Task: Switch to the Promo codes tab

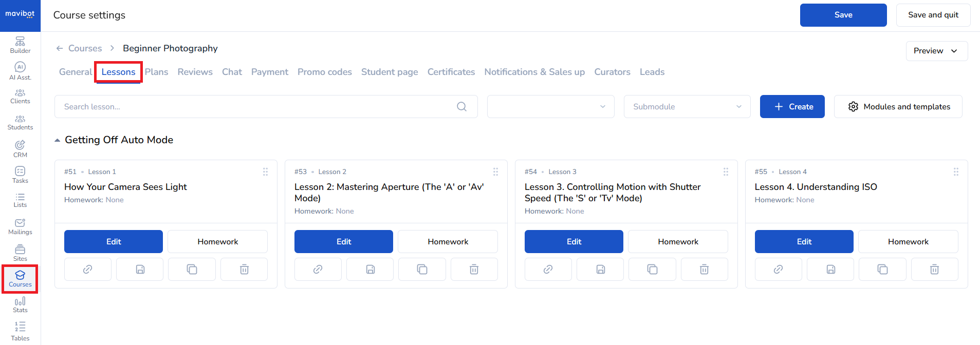Action: [324, 72]
